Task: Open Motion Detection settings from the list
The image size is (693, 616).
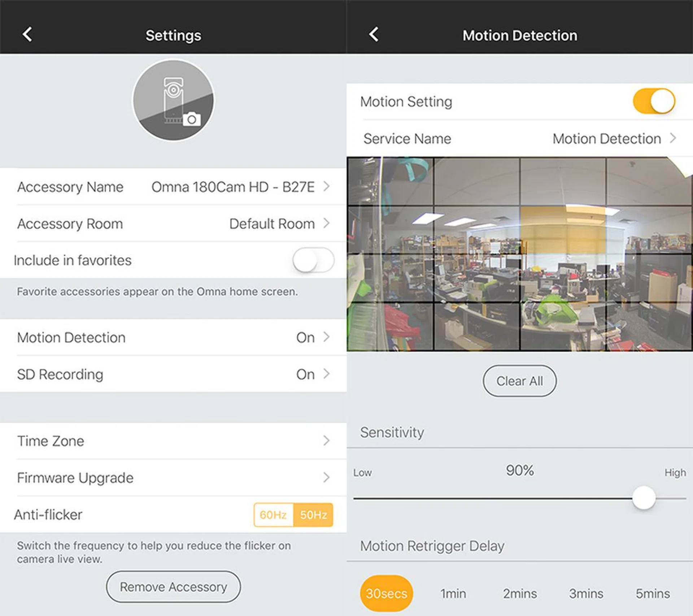Action: [x=173, y=337]
